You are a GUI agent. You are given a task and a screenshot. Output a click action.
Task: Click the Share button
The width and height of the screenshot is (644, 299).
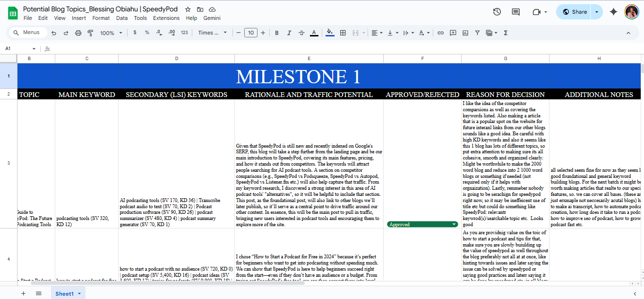click(x=574, y=12)
